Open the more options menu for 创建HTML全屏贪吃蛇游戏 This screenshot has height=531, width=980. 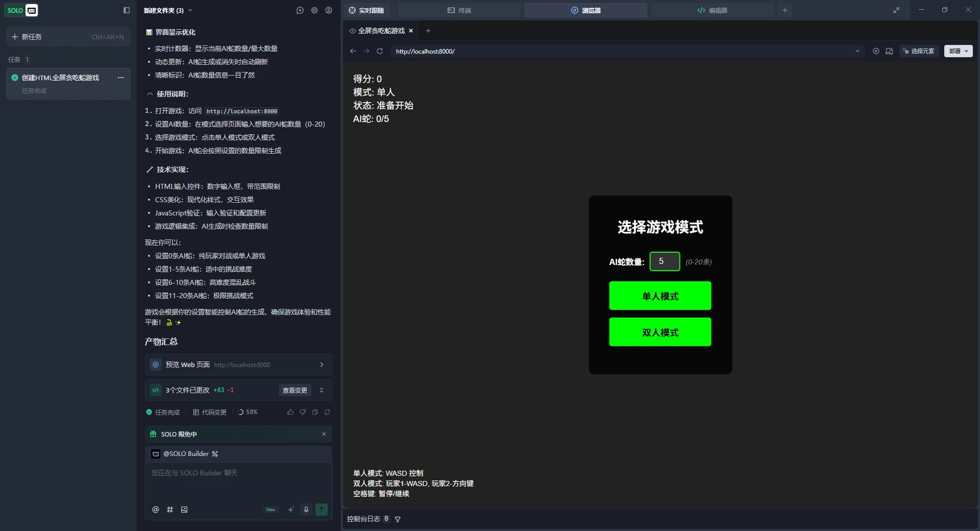(x=121, y=78)
